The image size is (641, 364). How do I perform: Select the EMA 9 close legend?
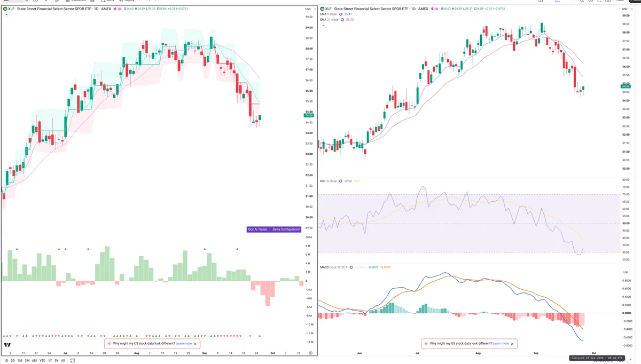[x=329, y=14]
